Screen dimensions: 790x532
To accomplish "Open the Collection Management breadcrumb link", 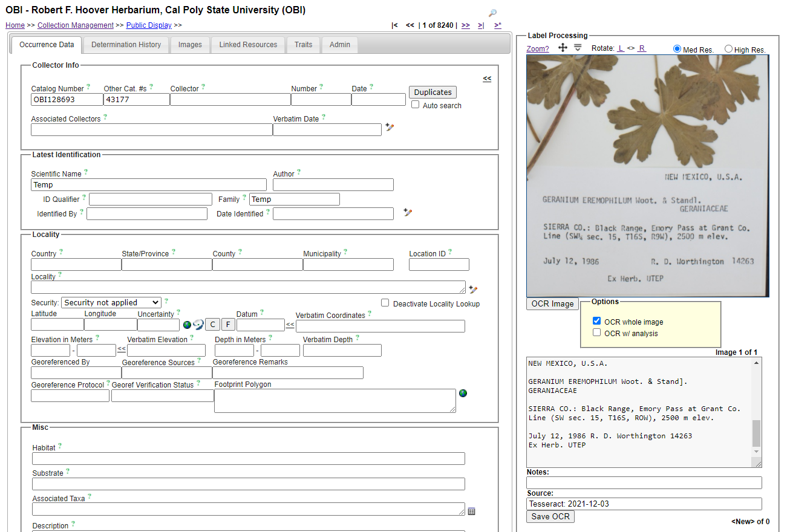I will coord(76,25).
